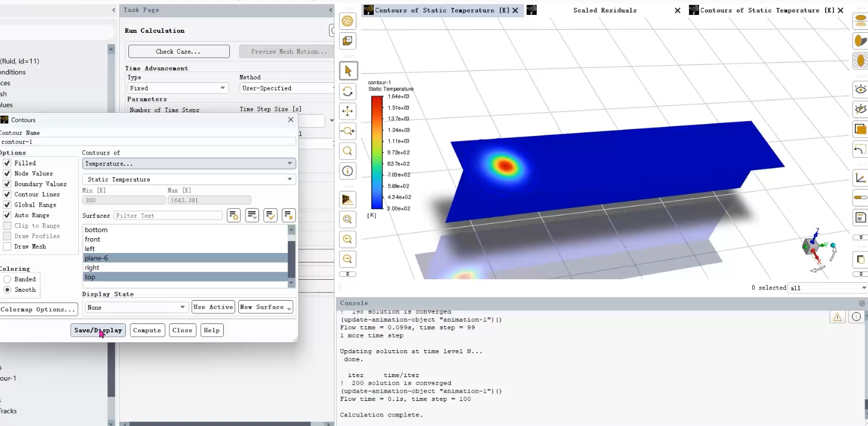Enable the Draw Mesh checkbox
Viewport: 868px width, 426px height.
[7, 246]
